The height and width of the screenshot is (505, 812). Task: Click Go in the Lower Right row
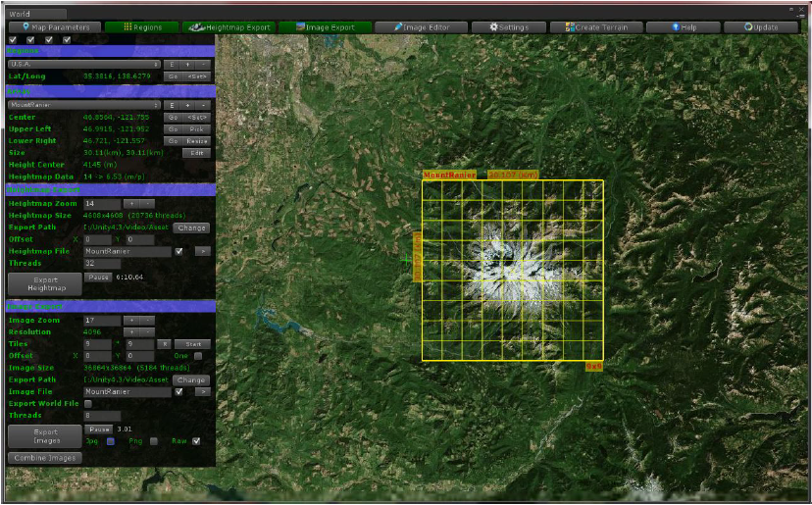point(173,141)
